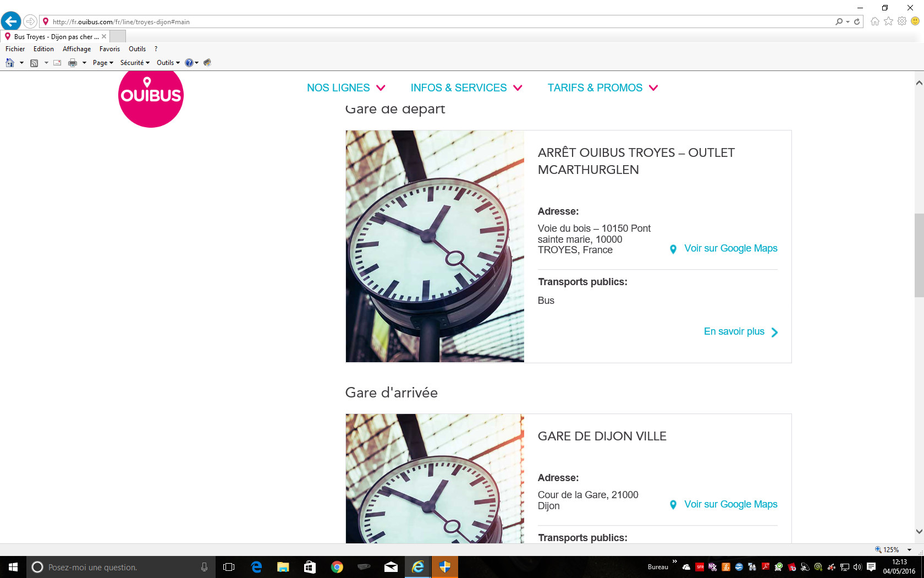Launch Microsoft Edge from taskbar
This screenshot has width=924, height=578.
(x=256, y=567)
